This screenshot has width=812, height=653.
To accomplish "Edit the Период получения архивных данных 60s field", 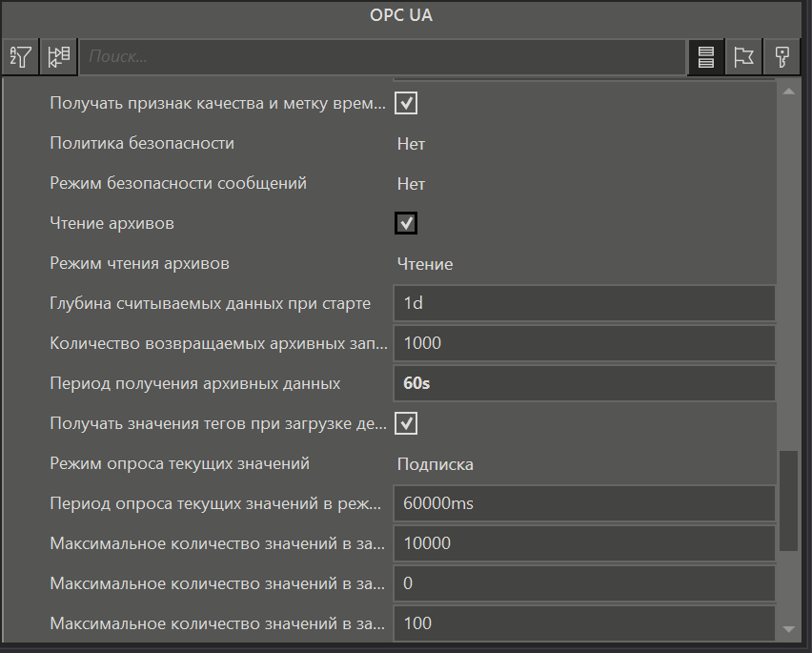I will [x=583, y=384].
